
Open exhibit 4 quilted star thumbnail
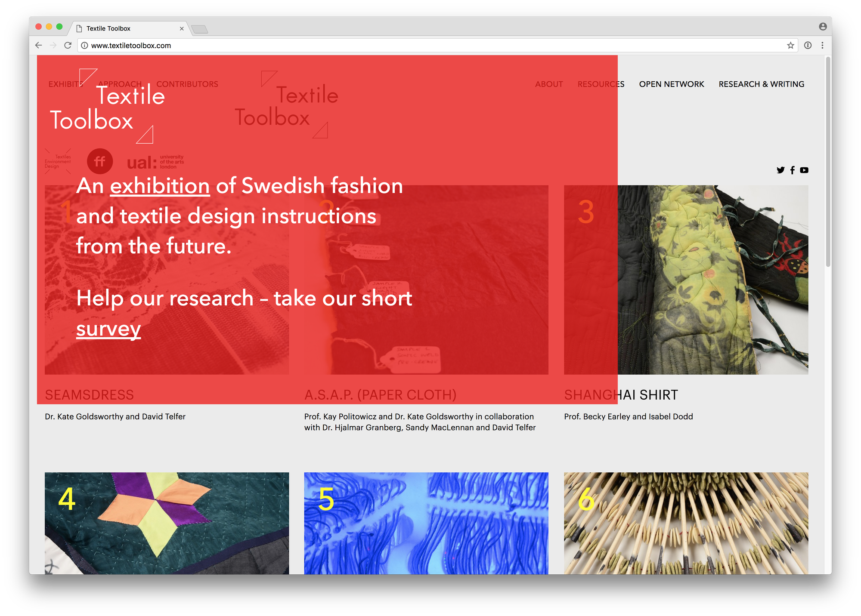pyautogui.click(x=167, y=523)
